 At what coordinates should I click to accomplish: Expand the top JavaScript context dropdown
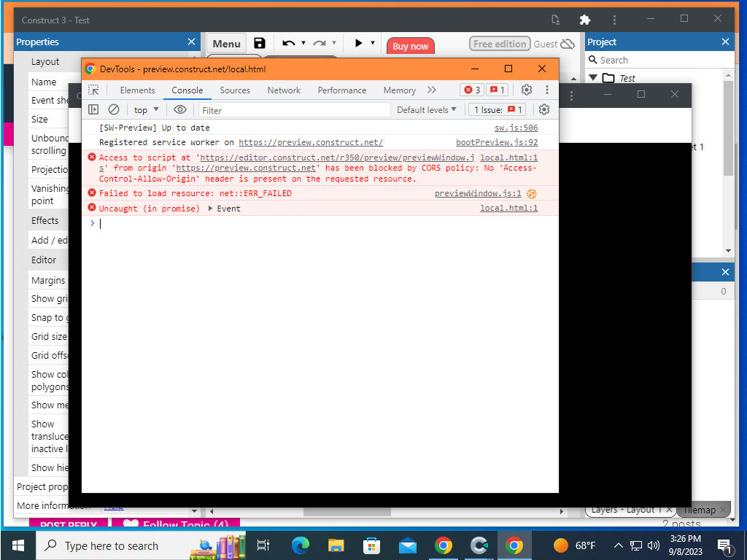point(146,110)
